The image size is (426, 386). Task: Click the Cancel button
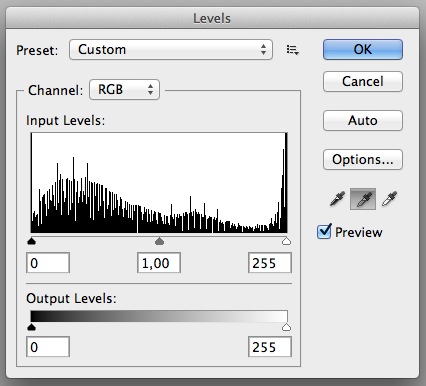pyautogui.click(x=363, y=81)
